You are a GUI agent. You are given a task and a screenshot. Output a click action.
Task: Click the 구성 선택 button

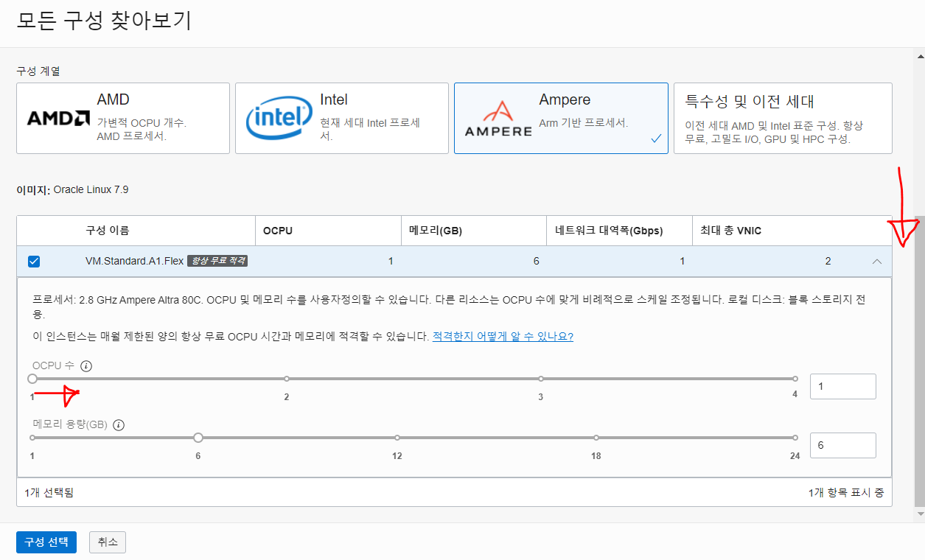(x=46, y=542)
